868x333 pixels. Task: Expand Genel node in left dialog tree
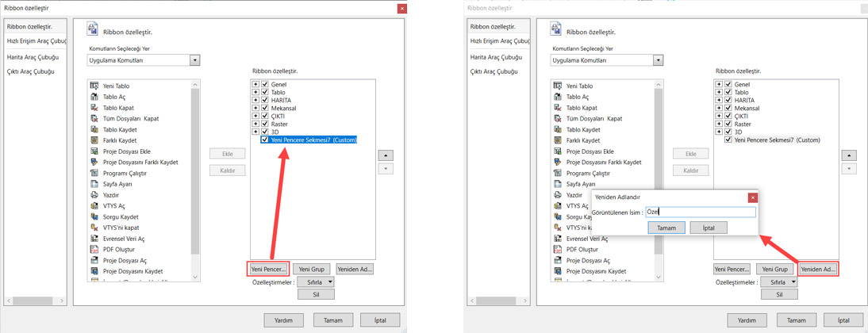(x=255, y=84)
